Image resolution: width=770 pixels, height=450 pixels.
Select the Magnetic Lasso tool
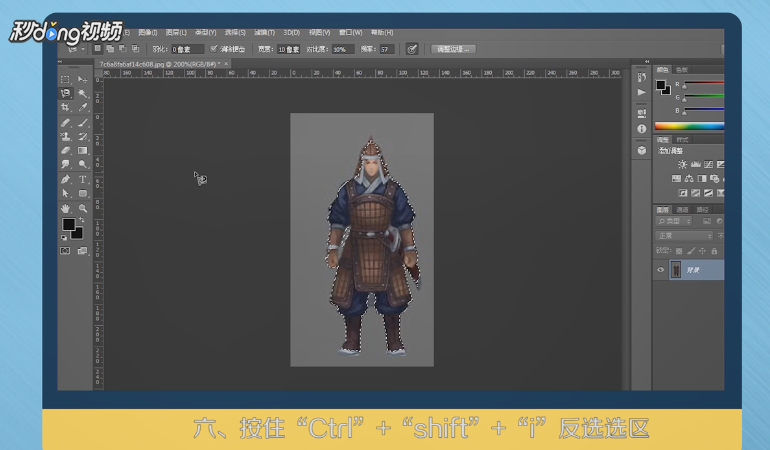(65, 93)
